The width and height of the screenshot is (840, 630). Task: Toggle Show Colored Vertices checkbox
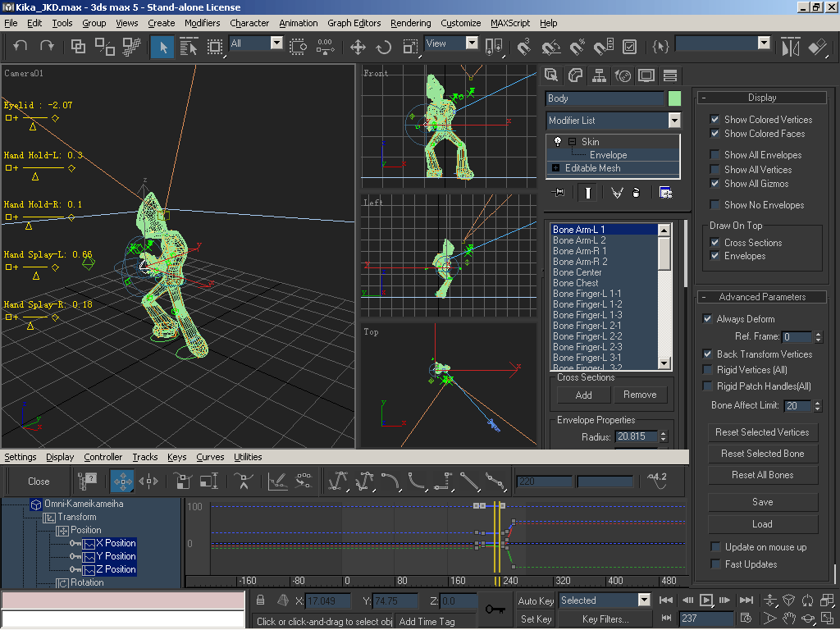[x=714, y=119]
